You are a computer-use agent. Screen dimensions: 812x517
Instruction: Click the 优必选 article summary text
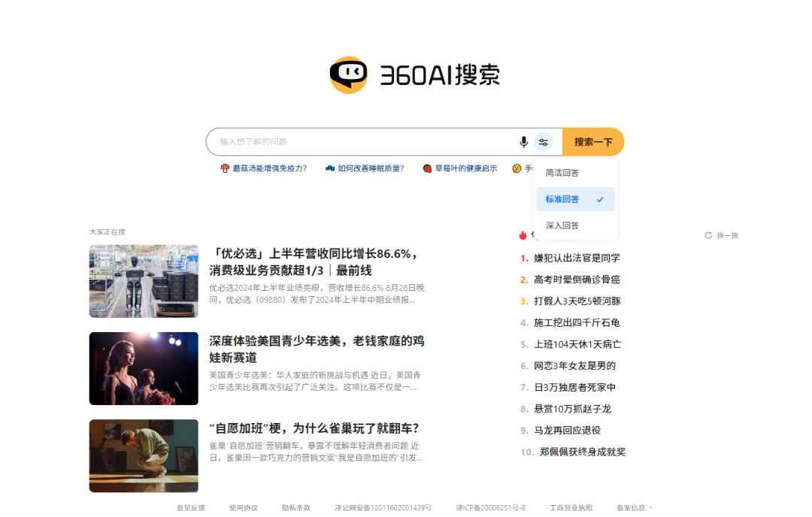click(317, 294)
